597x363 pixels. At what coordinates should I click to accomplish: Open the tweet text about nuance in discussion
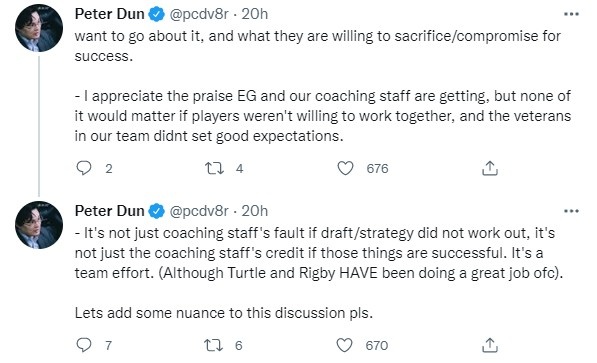[x=224, y=313]
